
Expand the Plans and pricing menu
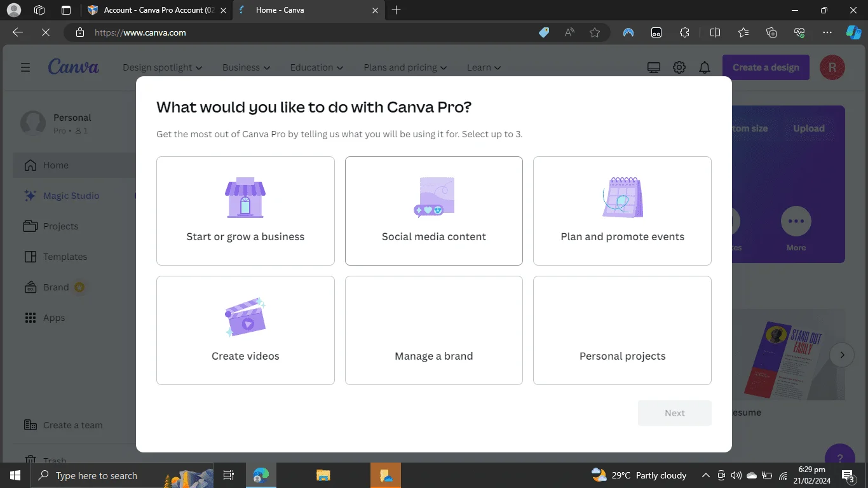405,67
